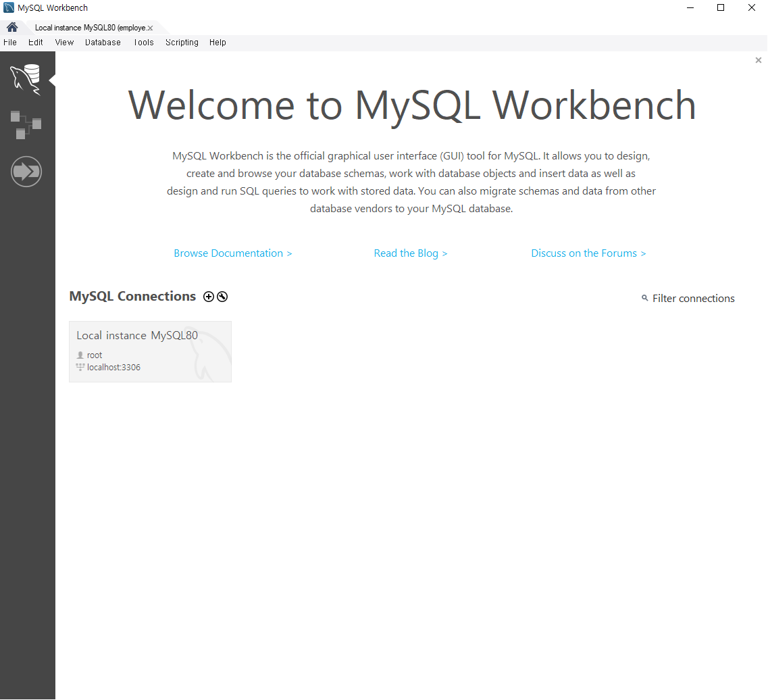Open the View menu

tap(64, 43)
